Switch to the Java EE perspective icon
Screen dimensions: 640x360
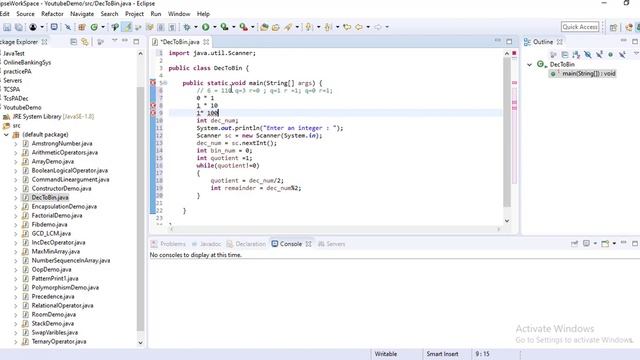[629, 27]
